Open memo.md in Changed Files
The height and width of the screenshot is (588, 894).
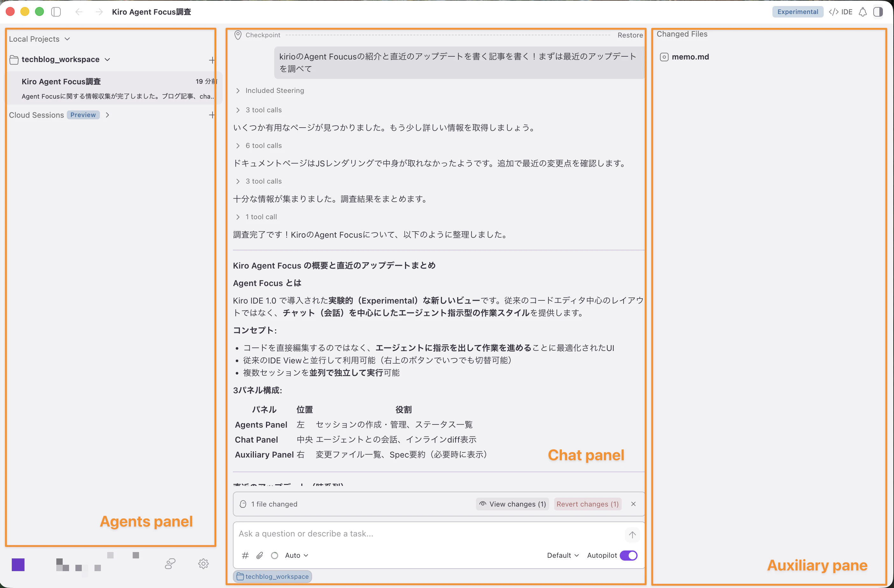tap(690, 57)
